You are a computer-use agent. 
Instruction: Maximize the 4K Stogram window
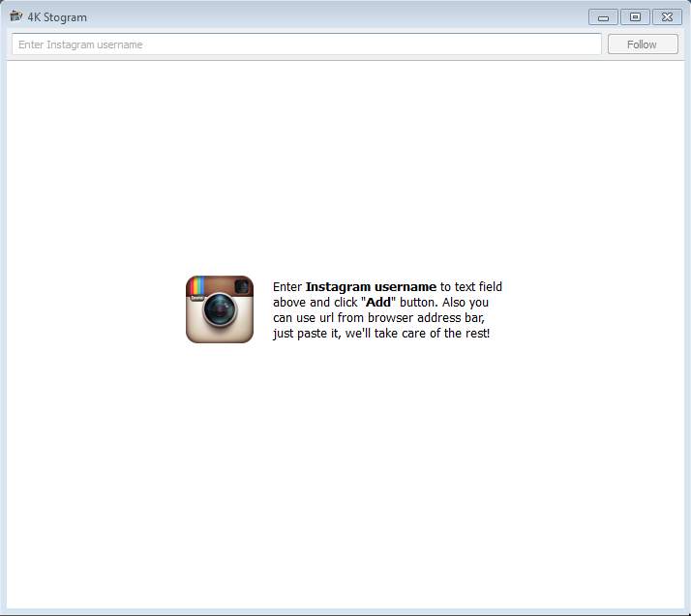tap(635, 17)
